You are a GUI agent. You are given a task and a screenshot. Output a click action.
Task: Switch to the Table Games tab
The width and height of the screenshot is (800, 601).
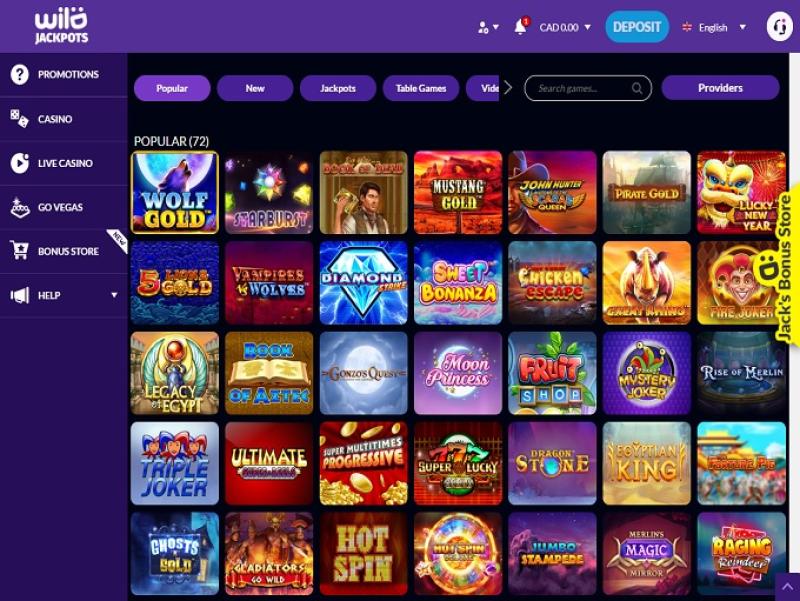(x=421, y=88)
